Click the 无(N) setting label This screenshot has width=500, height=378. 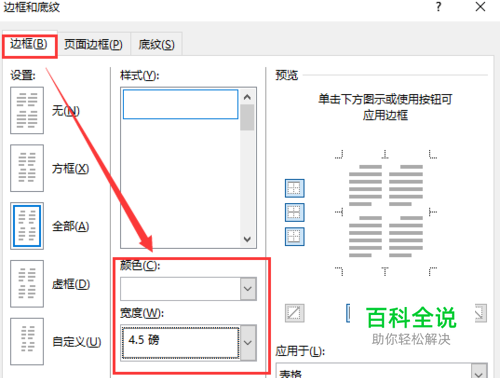pos(66,111)
